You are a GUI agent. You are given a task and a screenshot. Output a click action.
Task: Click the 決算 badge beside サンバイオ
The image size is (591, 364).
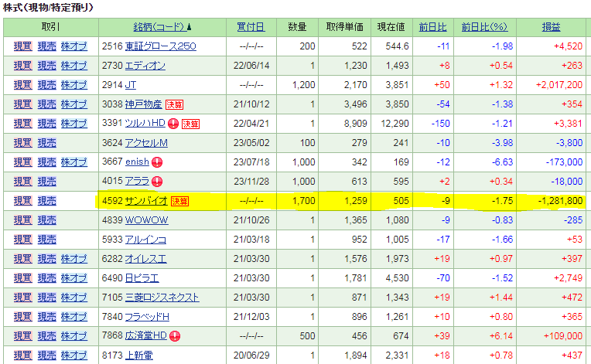[x=179, y=201]
